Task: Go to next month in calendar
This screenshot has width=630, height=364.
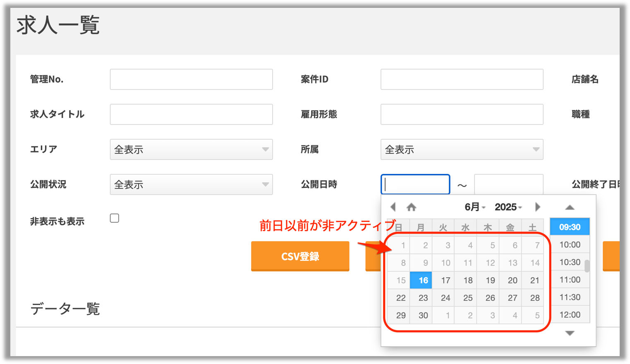Action: tap(537, 207)
